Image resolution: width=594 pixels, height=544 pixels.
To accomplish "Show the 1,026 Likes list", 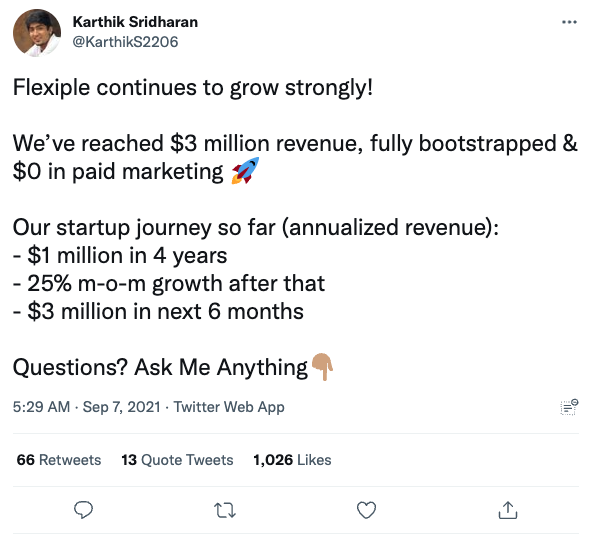I will (x=292, y=460).
